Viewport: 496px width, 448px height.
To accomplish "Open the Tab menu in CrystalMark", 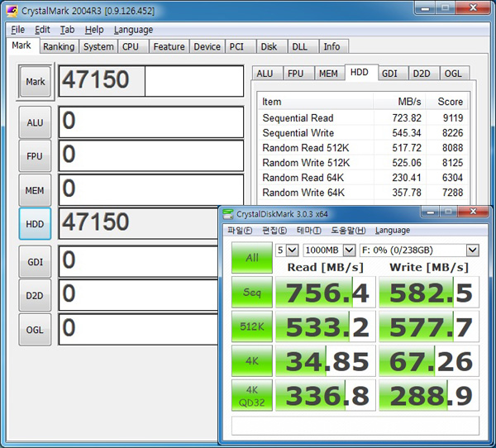I will (x=68, y=30).
